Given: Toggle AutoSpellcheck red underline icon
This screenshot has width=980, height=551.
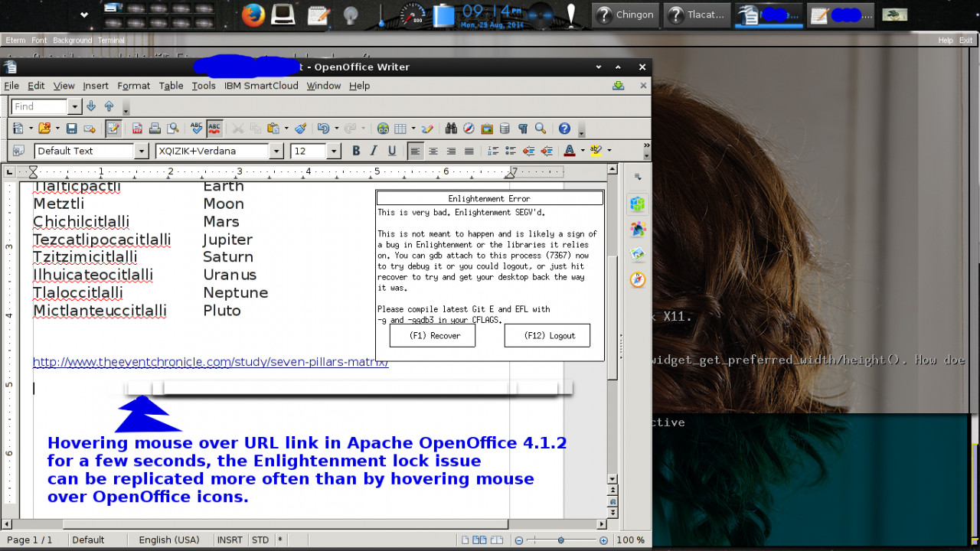Looking at the screenshot, I should point(214,129).
